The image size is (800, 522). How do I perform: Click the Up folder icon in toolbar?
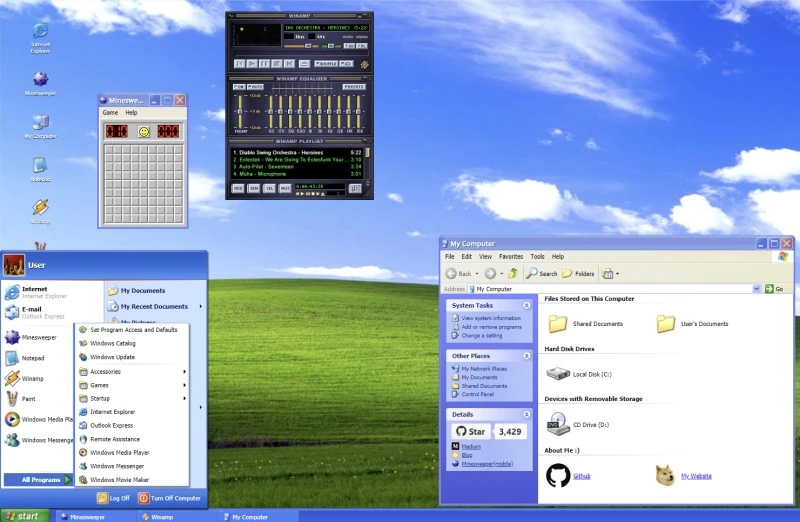tap(513, 273)
